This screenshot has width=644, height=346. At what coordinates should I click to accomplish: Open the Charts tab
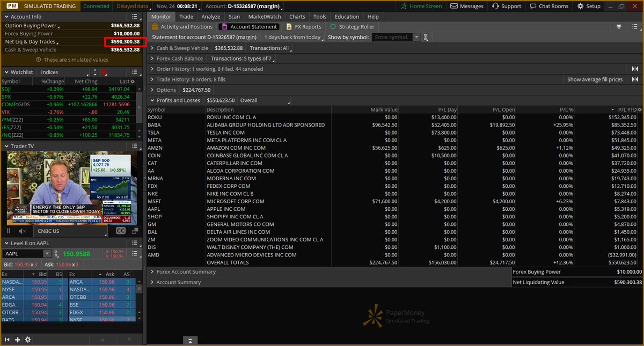click(297, 17)
